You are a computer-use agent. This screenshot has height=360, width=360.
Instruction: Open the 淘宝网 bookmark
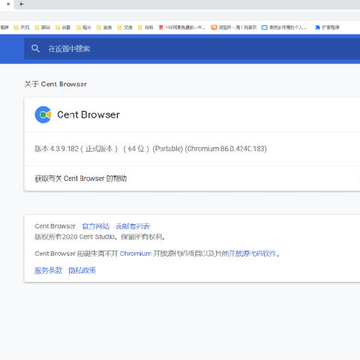(x=234, y=28)
